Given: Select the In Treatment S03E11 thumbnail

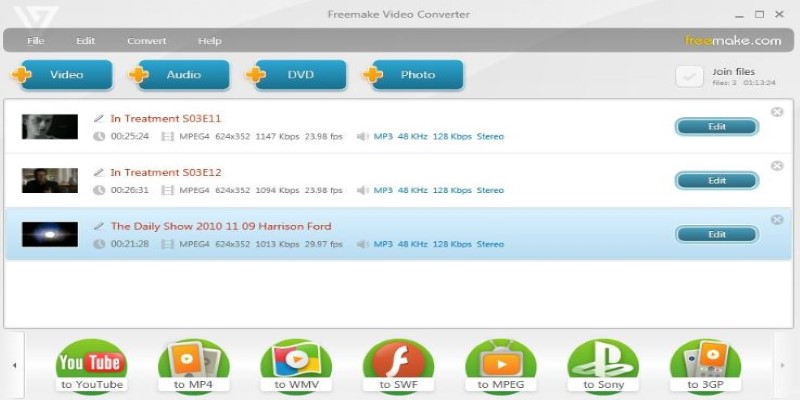Looking at the screenshot, I should click(49, 127).
